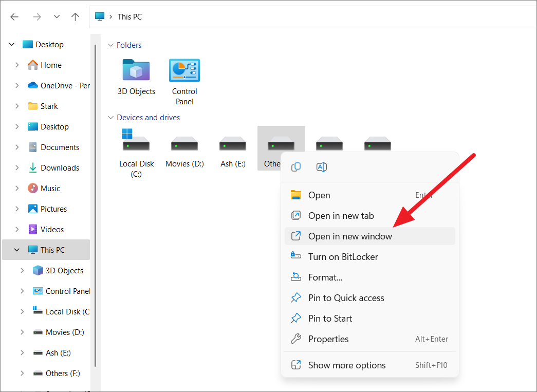
Task: Expand the Music tree node
Action: (x=17, y=189)
